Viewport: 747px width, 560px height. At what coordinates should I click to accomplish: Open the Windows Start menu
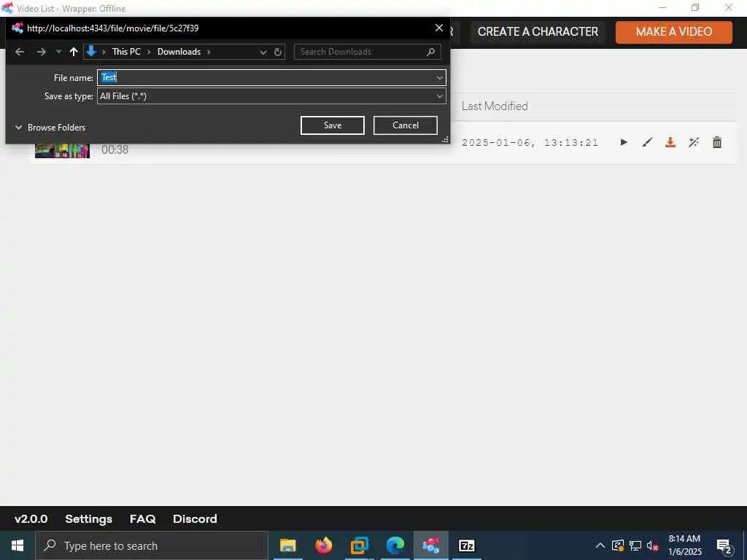click(18, 545)
